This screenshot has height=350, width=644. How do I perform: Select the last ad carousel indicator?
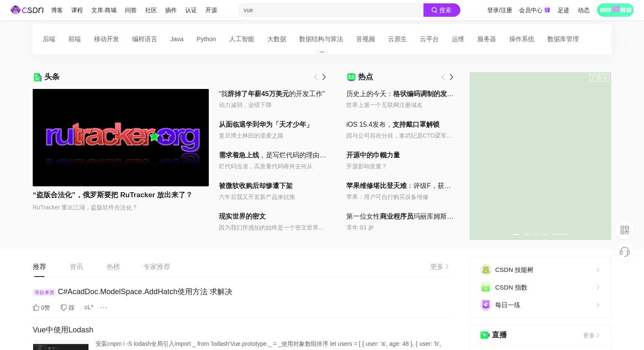coord(564,234)
